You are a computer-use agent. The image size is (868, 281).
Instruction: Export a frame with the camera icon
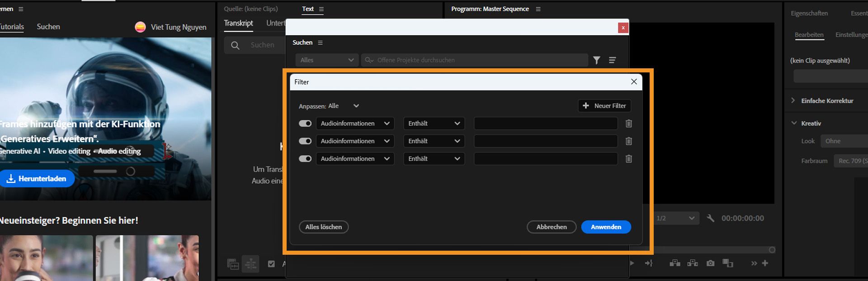pos(711,263)
